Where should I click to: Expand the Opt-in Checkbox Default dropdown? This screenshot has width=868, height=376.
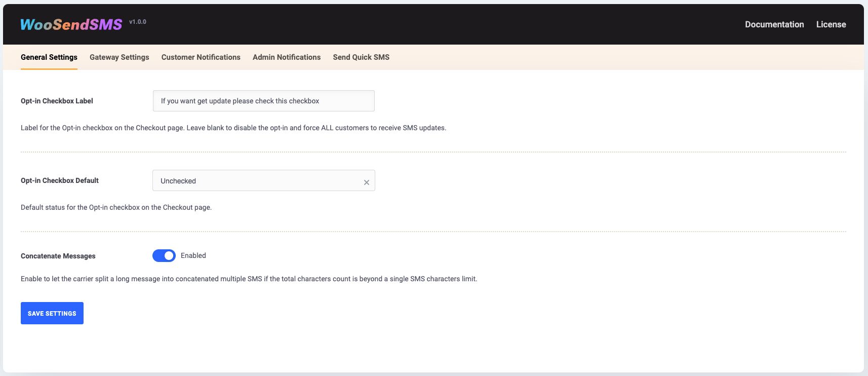256,181
